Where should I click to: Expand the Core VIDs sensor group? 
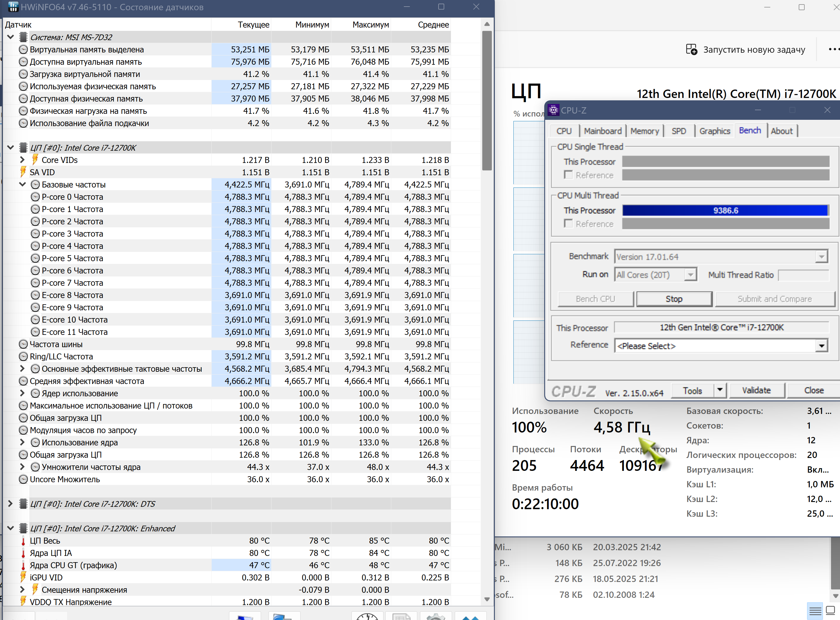[x=22, y=160]
